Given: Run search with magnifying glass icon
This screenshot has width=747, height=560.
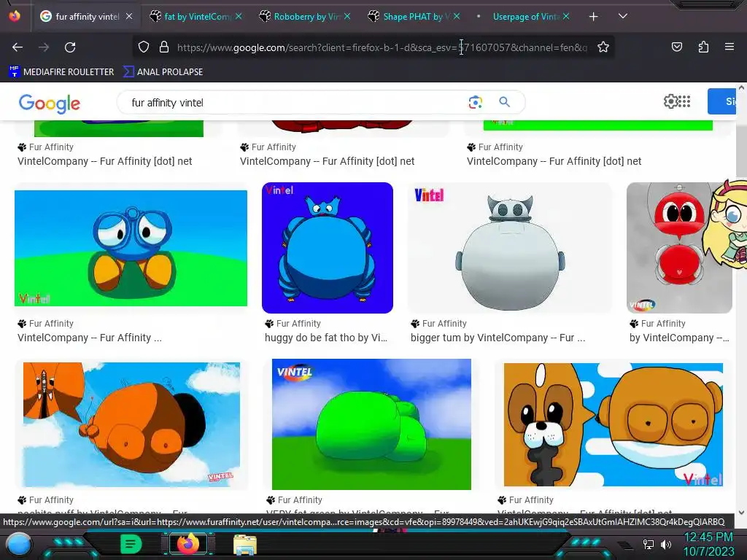Looking at the screenshot, I should 505,102.
